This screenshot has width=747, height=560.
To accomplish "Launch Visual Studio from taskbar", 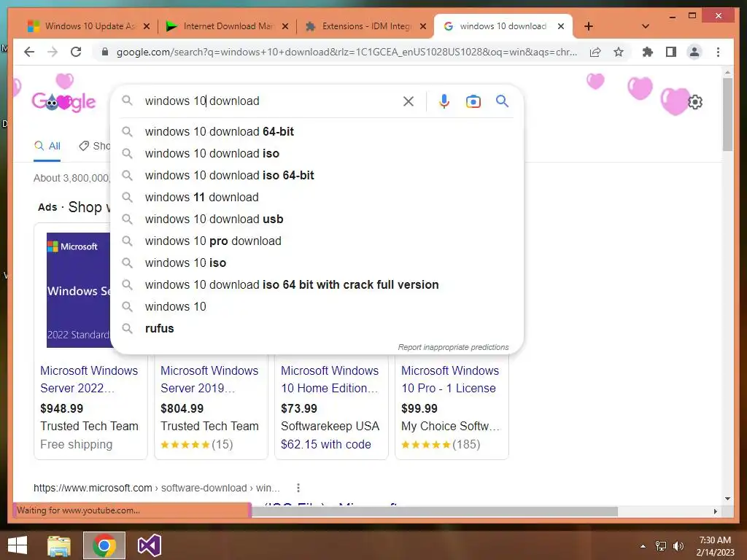I will coord(150,545).
